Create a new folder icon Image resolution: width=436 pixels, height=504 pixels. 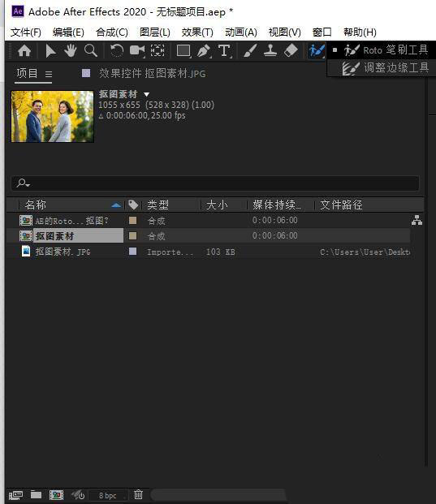click(36, 494)
